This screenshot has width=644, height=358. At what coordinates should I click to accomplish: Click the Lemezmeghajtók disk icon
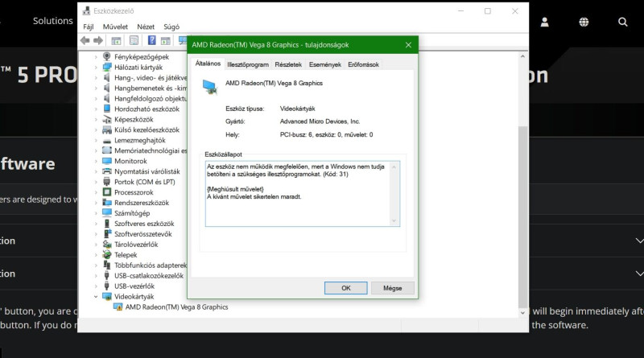tap(107, 140)
